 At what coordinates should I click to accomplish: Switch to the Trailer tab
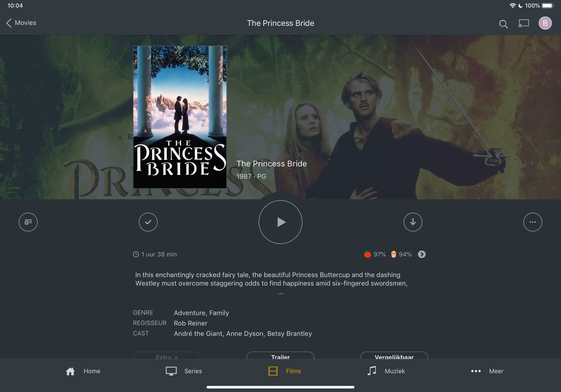(280, 356)
